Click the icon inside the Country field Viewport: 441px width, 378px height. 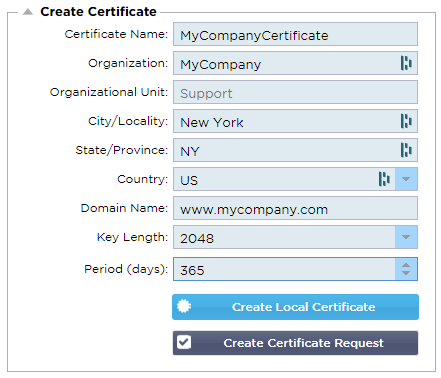click(384, 179)
